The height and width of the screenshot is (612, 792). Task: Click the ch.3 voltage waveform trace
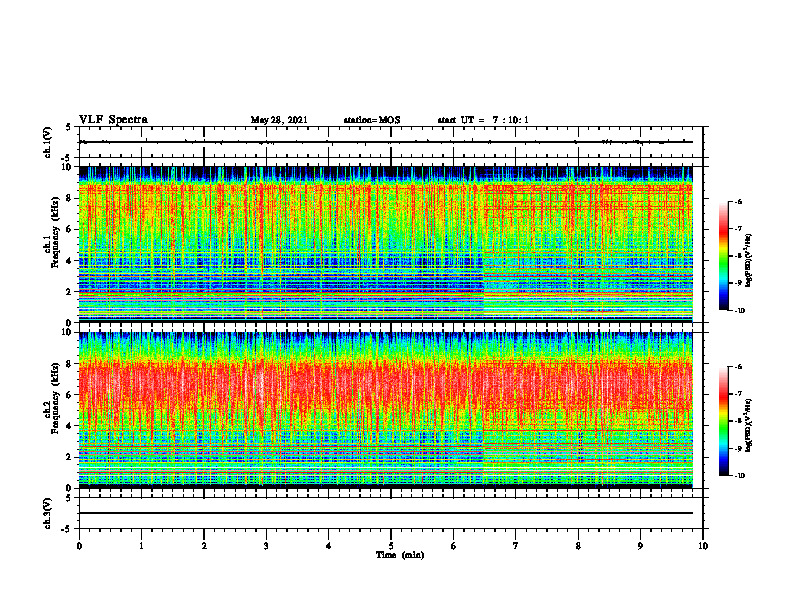pos(386,513)
